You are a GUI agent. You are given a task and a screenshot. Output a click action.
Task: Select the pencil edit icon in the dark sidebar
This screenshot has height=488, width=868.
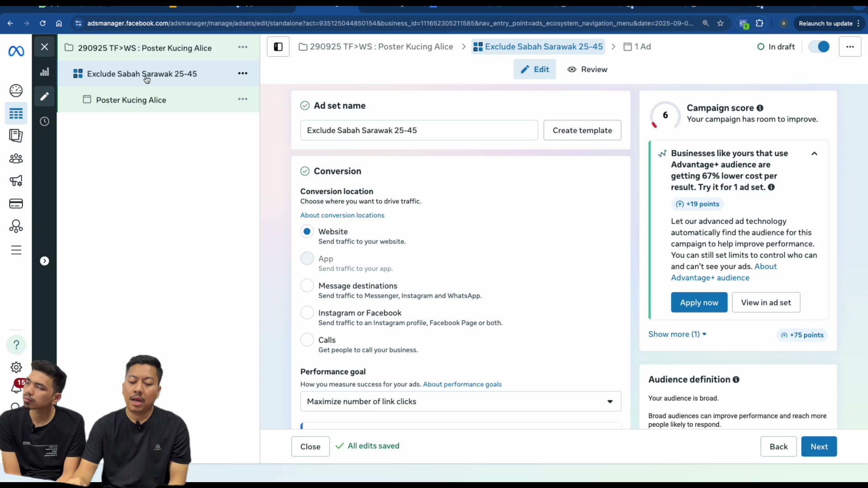44,96
